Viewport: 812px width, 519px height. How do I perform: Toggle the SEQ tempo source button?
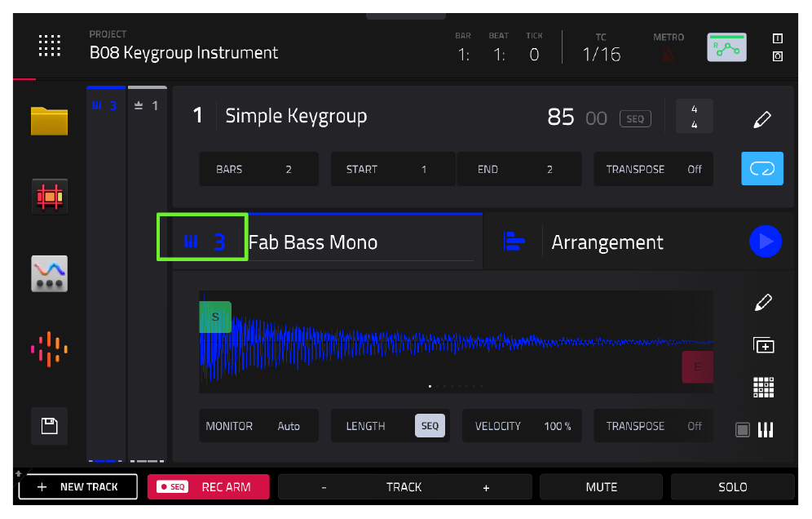(x=635, y=118)
